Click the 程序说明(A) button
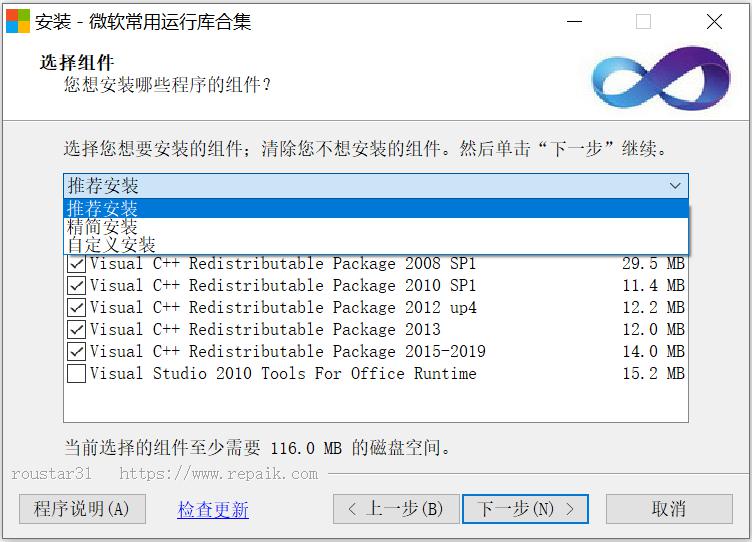Viewport: 752px width, 542px height. (x=82, y=509)
